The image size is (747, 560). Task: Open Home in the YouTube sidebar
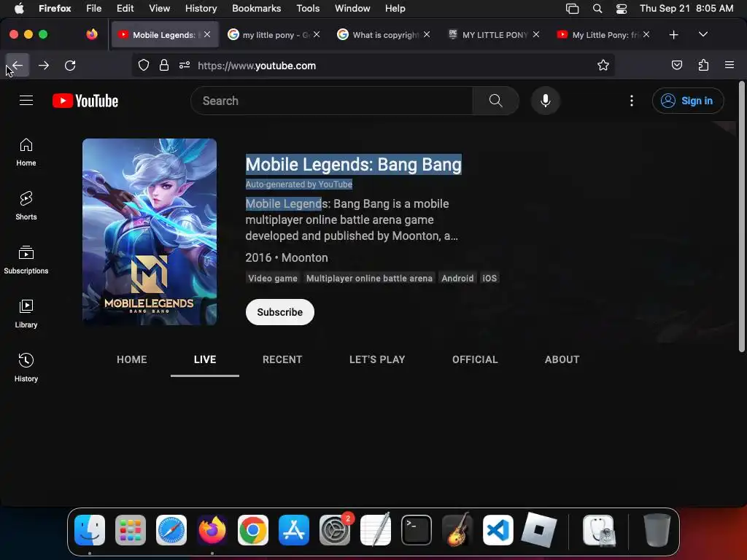point(26,152)
